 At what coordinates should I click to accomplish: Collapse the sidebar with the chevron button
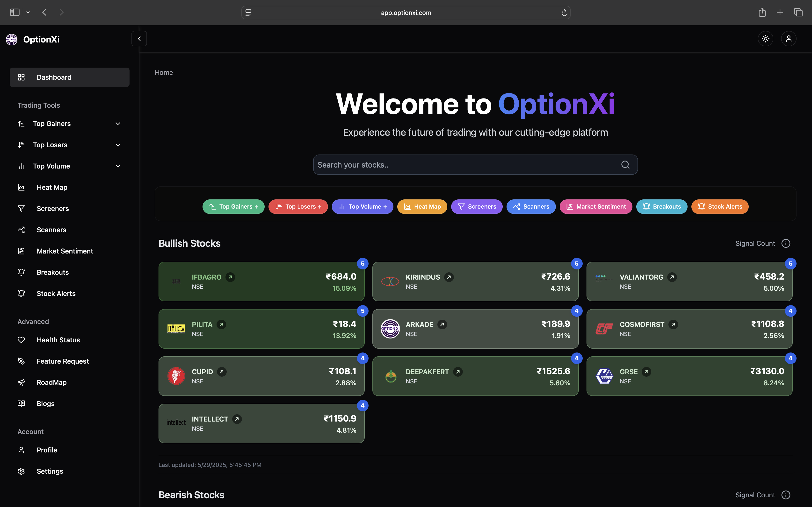(x=139, y=39)
